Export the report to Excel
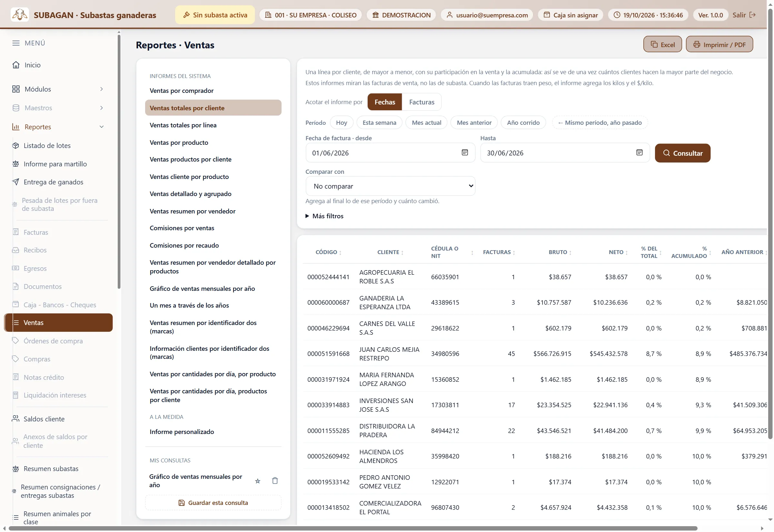This screenshot has width=774, height=532. (662, 44)
